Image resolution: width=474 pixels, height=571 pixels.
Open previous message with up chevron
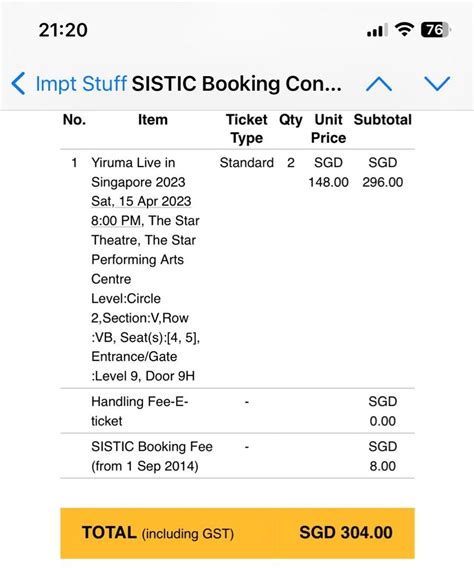tap(379, 84)
